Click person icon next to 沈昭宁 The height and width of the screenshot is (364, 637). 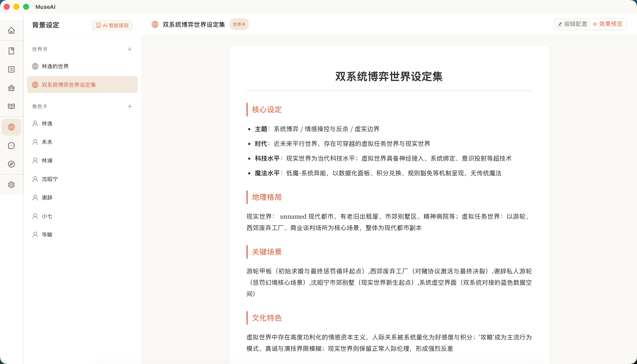point(35,179)
